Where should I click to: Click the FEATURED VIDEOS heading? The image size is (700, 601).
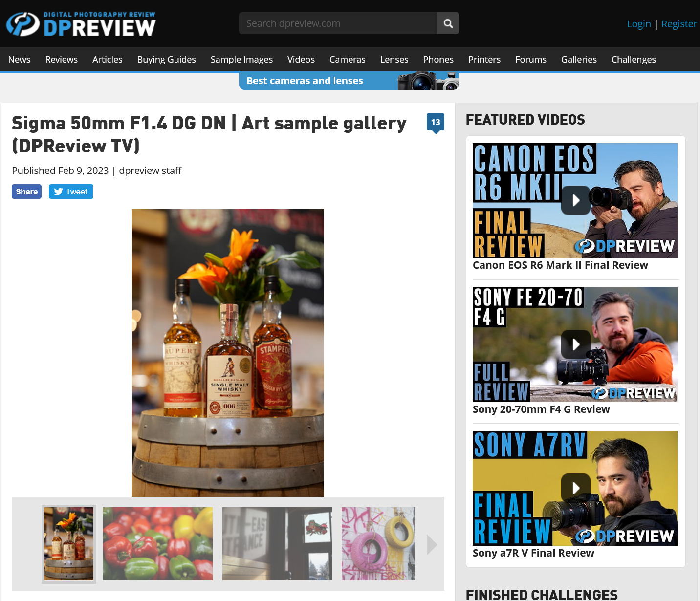click(x=525, y=120)
